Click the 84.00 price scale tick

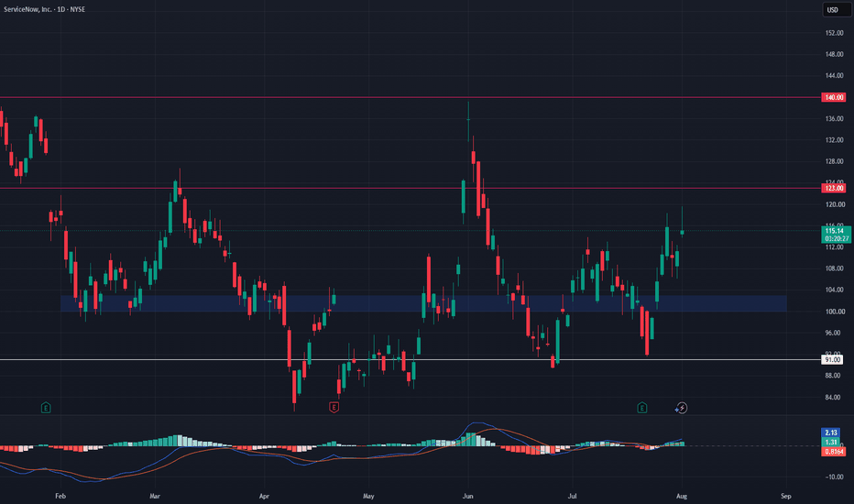coord(835,397)
